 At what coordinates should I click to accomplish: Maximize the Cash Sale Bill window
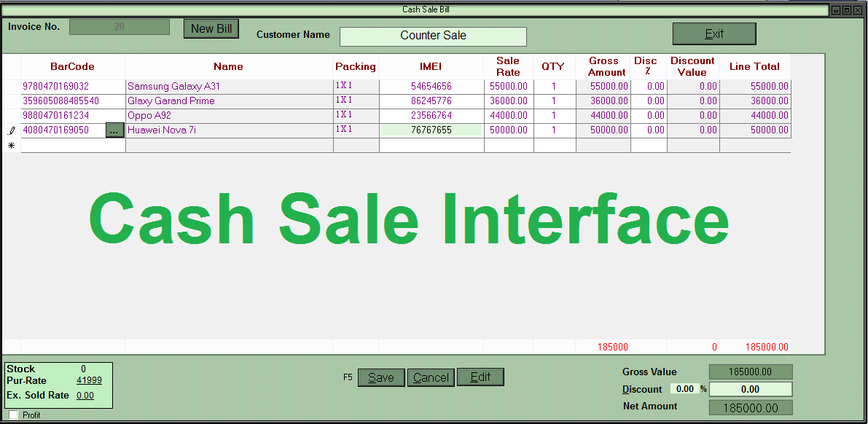click(846, 10)
